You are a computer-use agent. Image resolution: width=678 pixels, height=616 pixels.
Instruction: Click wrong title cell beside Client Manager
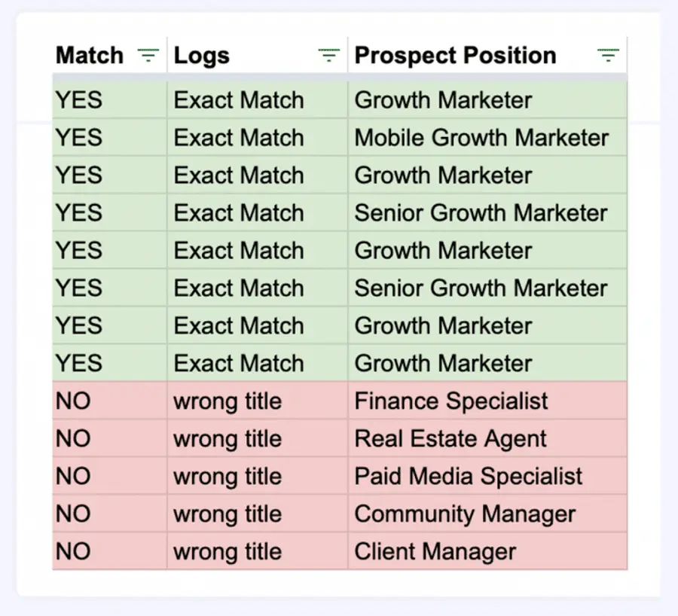tap(258, 551)
